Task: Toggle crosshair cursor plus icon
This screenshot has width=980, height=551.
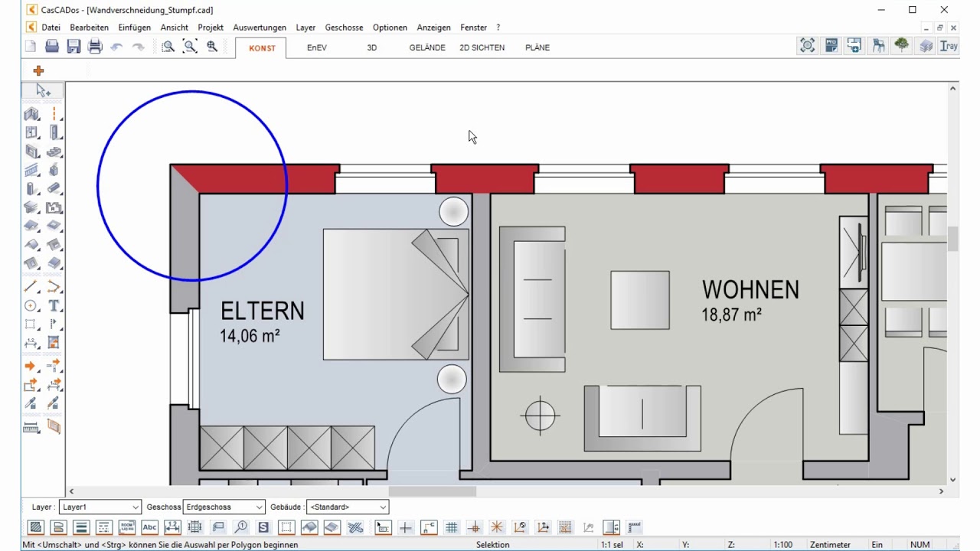Action: point(406,527)
